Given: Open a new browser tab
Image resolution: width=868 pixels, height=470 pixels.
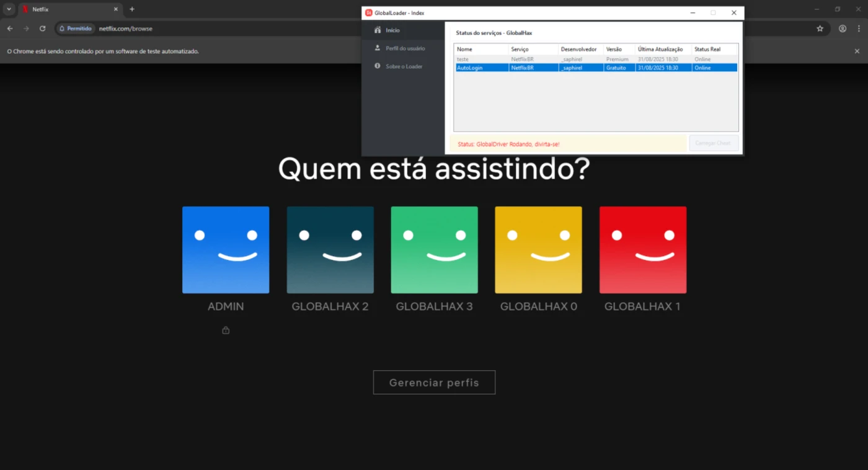Looking at the screenshot, I should [x=132, y=9].
